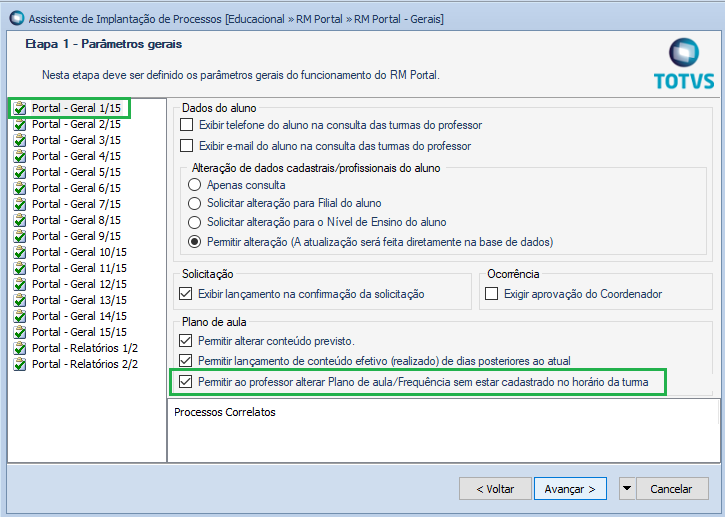This screenshot has height=517, width=725.
Task: Select Solicitar alteração para Filial do aluno
Action: click(195, 203)
